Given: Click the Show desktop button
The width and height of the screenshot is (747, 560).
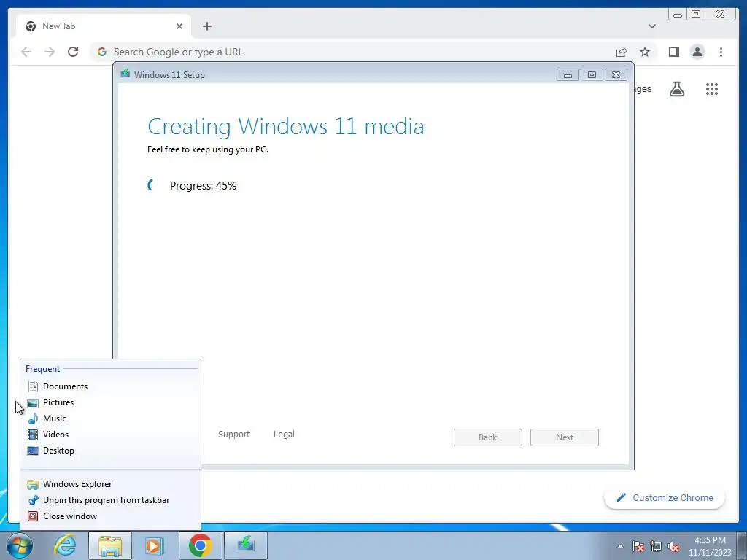Looking at the screenshot, I should [742, 546].
